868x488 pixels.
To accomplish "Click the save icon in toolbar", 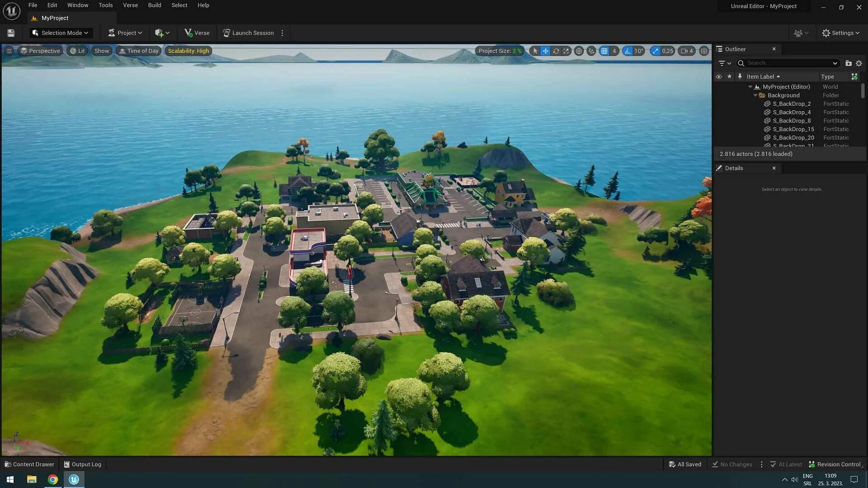I will pos(11,33).
